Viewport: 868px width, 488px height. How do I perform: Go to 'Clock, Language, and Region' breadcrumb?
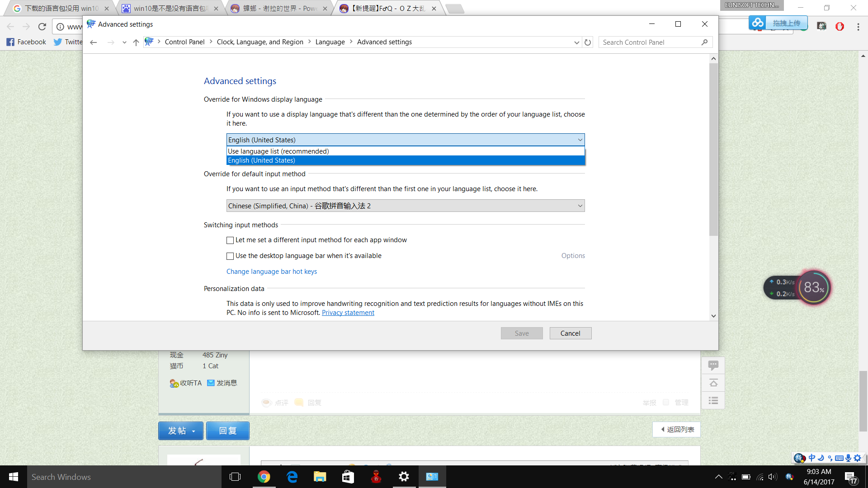coord(260,42)
